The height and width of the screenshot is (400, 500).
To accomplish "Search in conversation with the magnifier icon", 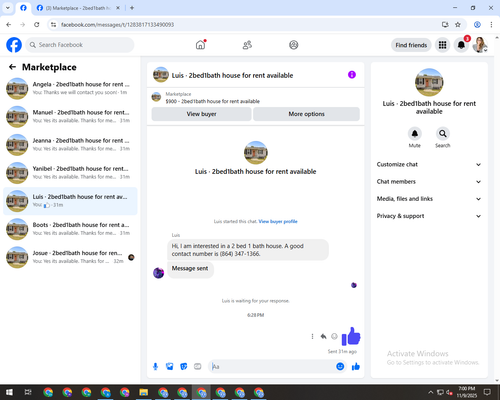I will tap(443, 134).
